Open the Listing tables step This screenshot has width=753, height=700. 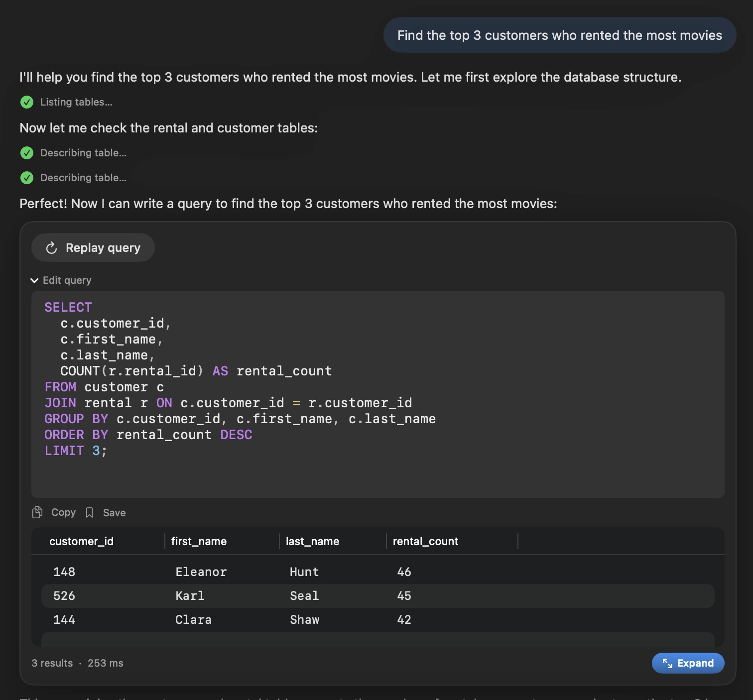click(76, 102)
